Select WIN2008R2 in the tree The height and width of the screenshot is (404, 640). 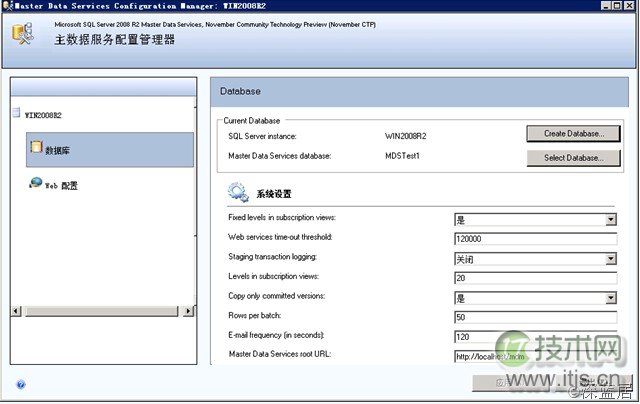(43, 115)
